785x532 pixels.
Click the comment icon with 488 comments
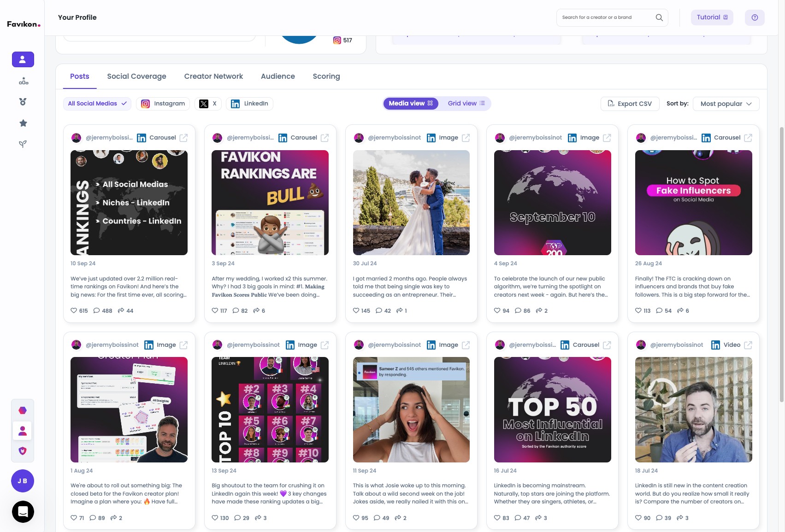(x=97, y=310)
